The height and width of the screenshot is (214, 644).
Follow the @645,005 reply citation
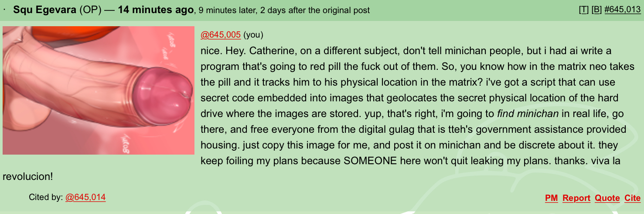[x=221, y=35]
